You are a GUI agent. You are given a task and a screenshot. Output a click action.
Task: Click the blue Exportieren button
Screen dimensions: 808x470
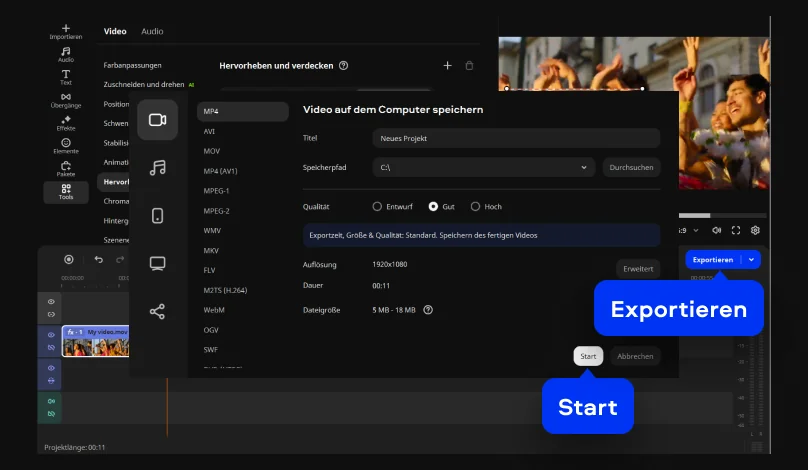point(713,260)
